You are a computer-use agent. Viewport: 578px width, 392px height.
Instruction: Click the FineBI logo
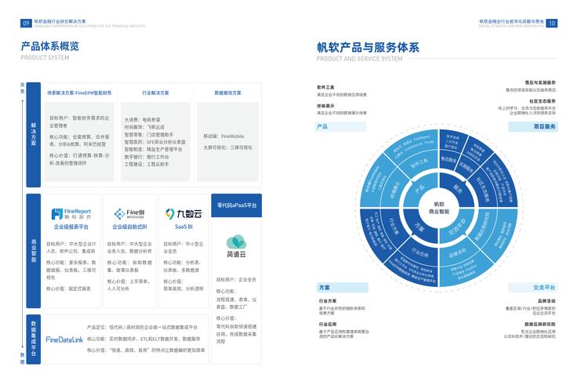(x=129, y=214)
